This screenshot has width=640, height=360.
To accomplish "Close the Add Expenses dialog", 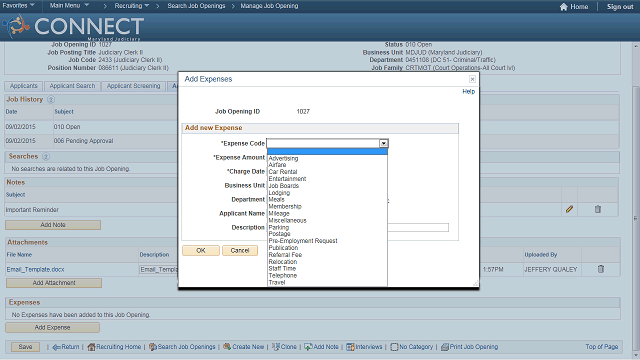I will click(x=472, y=79).
